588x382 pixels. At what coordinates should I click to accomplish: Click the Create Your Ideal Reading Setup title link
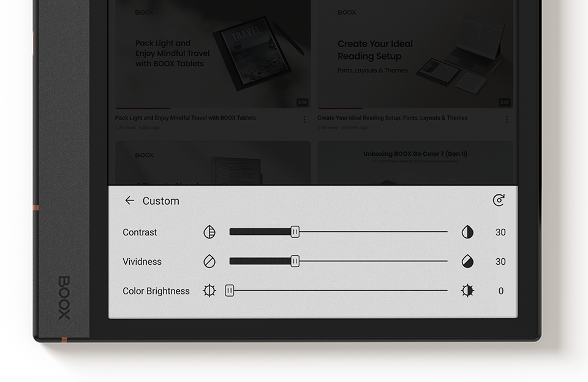[x=392, y=118]
